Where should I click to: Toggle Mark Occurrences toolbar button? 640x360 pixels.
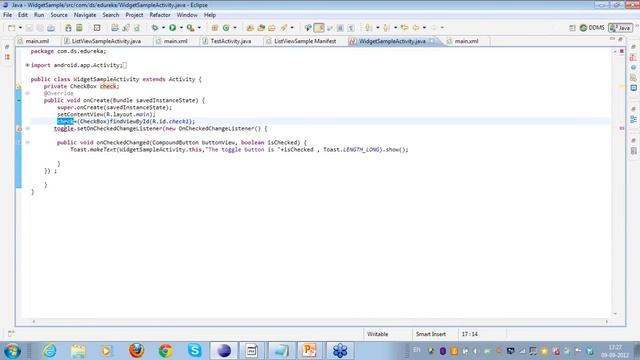point(319,28)
